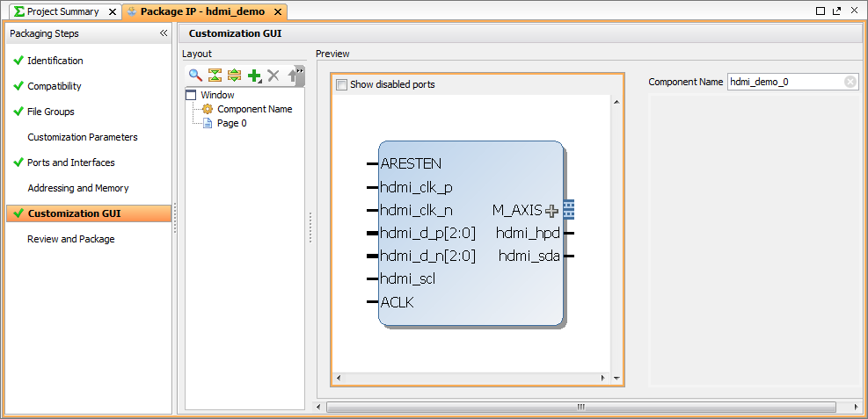The image size is (868, 419).
Task: Click the bottom panel horizontal scrollbar thumb
Action: coord(580,407)
